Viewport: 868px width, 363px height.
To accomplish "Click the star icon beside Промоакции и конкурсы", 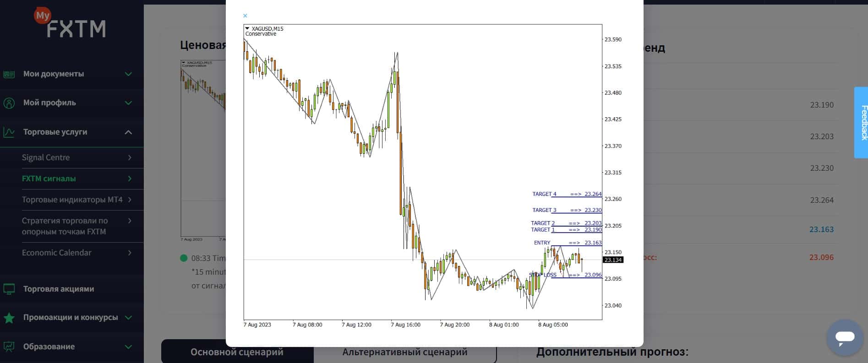I will click(9, 317).
